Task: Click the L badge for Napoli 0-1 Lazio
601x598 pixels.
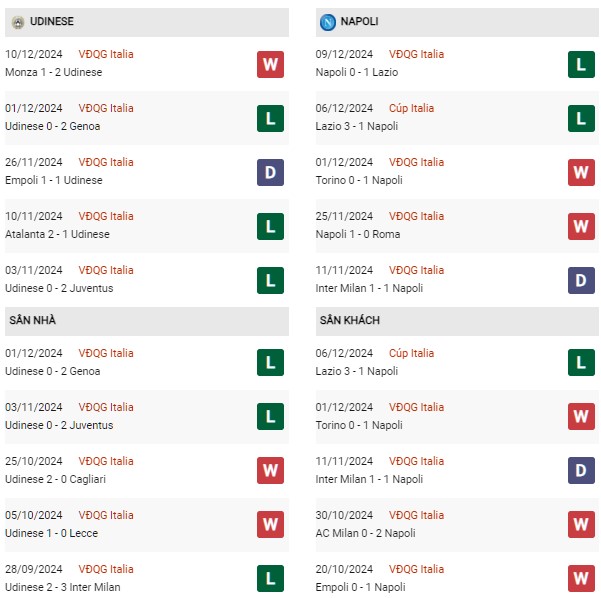Action: click(581, 64)
